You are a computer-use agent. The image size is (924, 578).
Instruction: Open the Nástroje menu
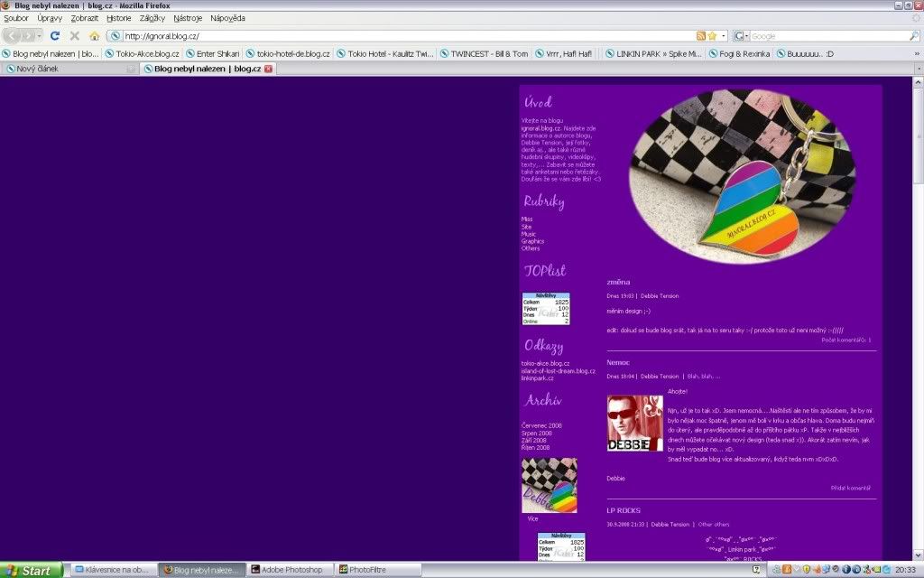coord(188,18)
